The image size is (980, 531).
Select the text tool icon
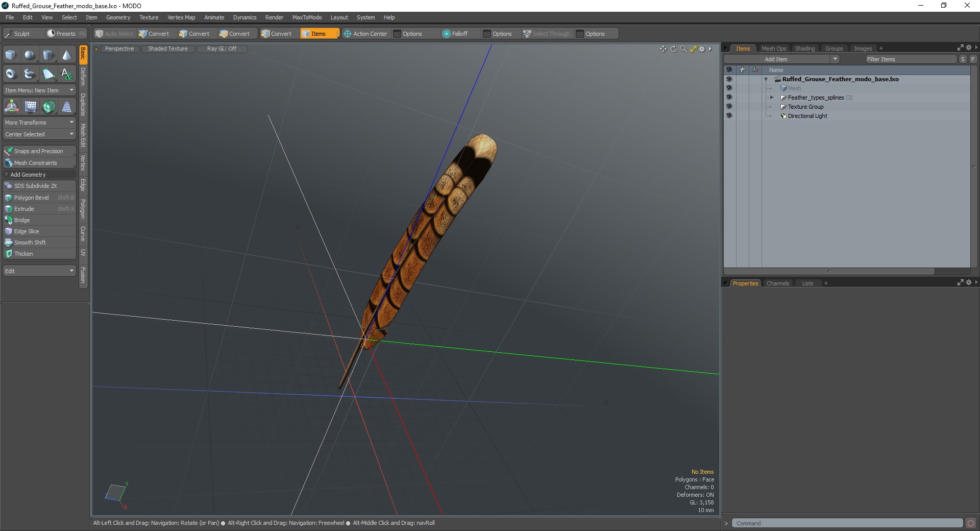coord(66,74)
